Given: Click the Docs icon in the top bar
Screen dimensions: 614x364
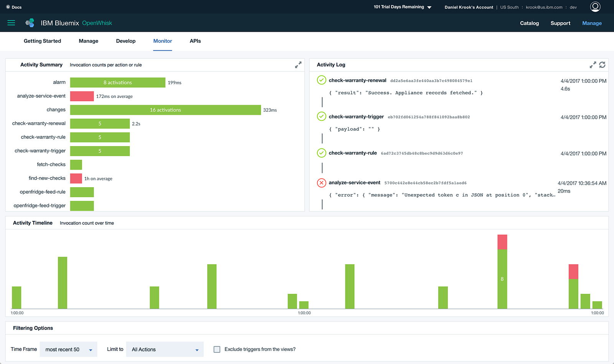Looking at the screenshot, I should pyautogui.click(x=8, y=7).
